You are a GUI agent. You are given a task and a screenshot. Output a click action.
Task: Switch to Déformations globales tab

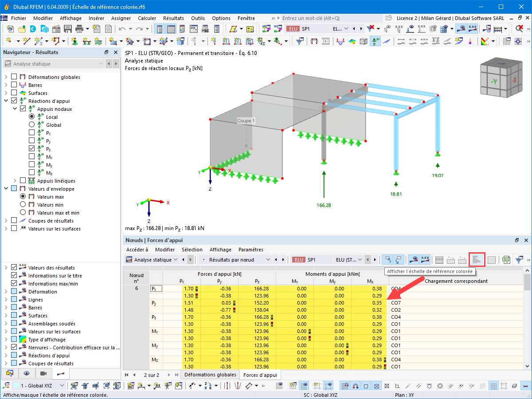[x=210, y=375]
